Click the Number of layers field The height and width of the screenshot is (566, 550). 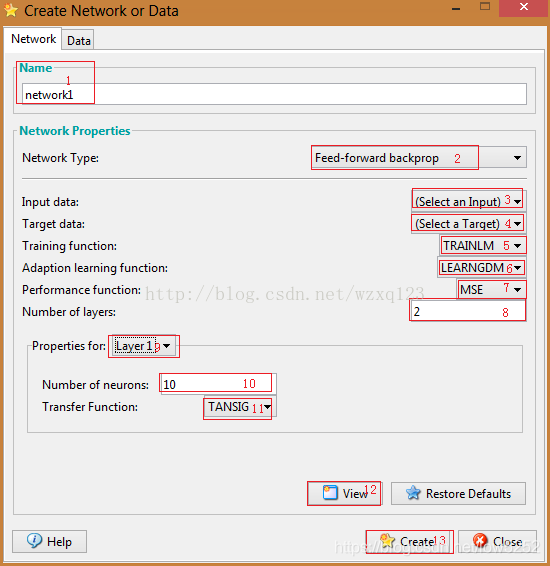point(468,312)
